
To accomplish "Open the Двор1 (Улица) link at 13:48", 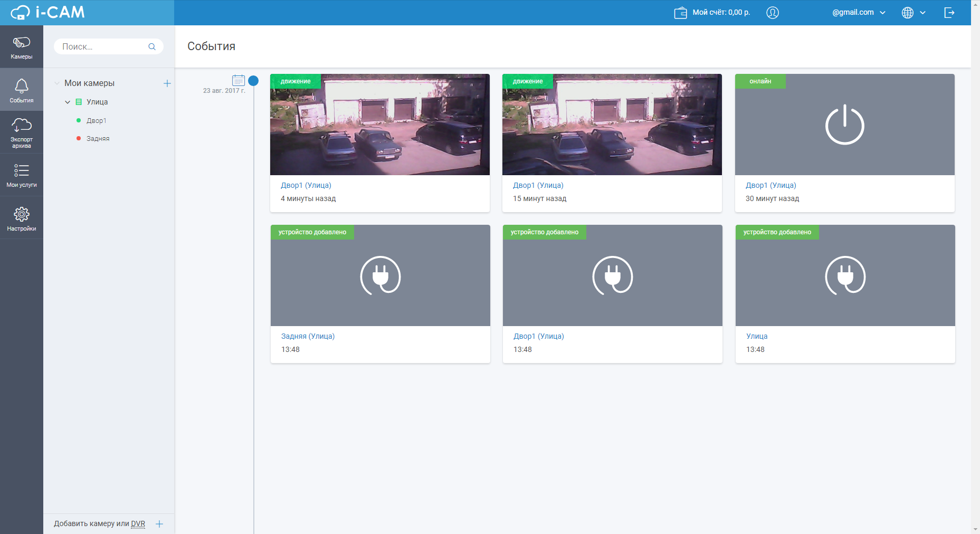I will (539, 336).
